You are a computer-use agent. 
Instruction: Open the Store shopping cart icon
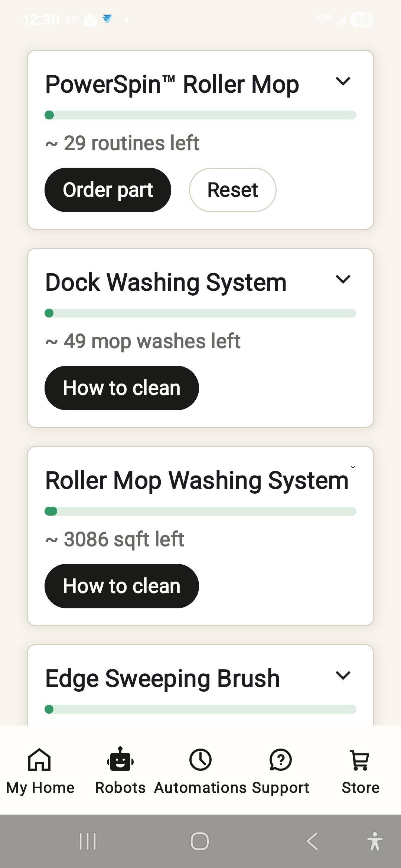click(x=360, y=760)
